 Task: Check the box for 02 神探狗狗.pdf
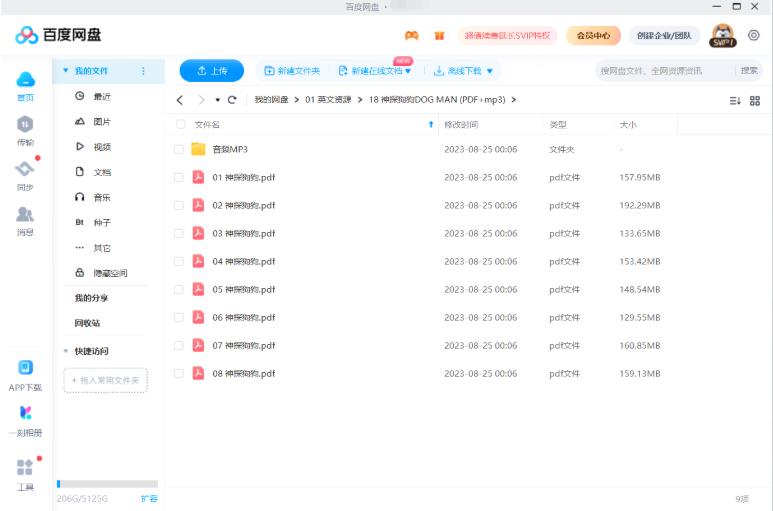coord(179,205)
